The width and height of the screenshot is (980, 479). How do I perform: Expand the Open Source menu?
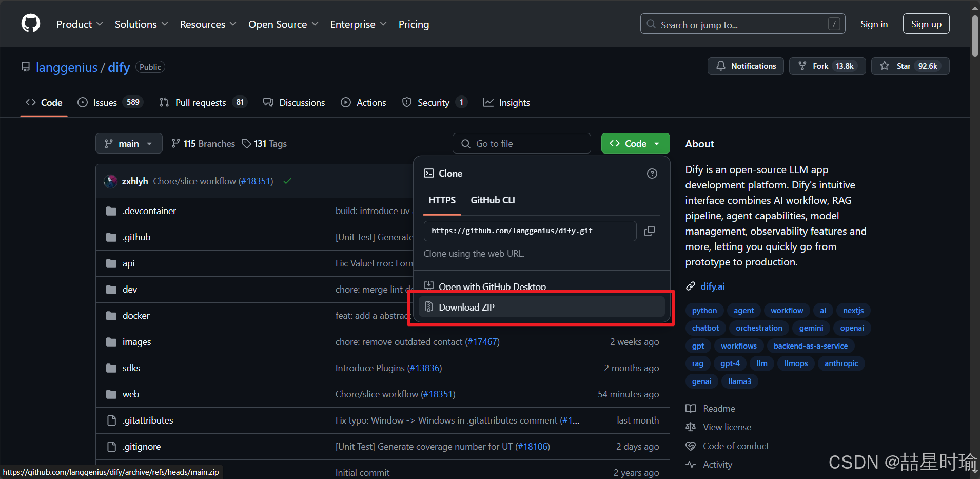click(283, 24)
